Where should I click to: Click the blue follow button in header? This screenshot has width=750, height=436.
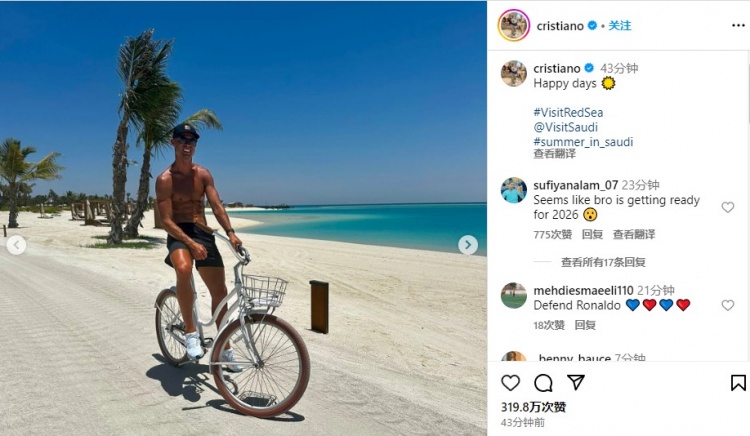tap(620, 25)
